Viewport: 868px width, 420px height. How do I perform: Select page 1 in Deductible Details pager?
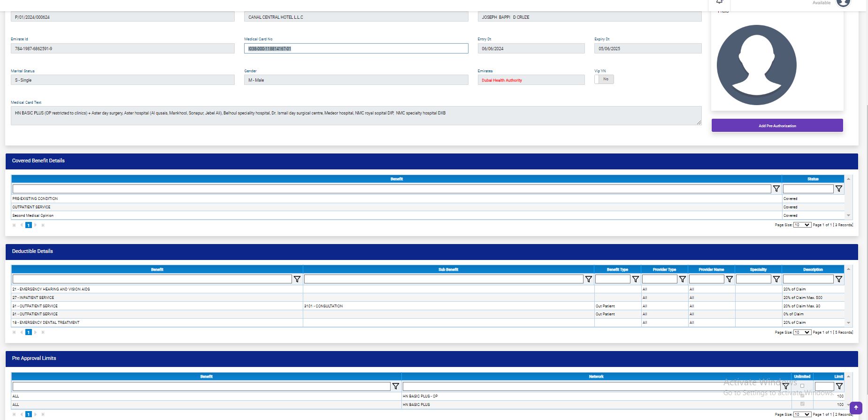pyautogui.click(x=29, y=332)
